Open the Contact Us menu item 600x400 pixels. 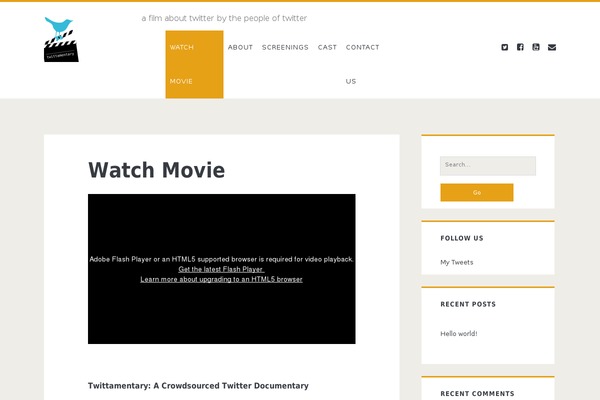point(362,64)
